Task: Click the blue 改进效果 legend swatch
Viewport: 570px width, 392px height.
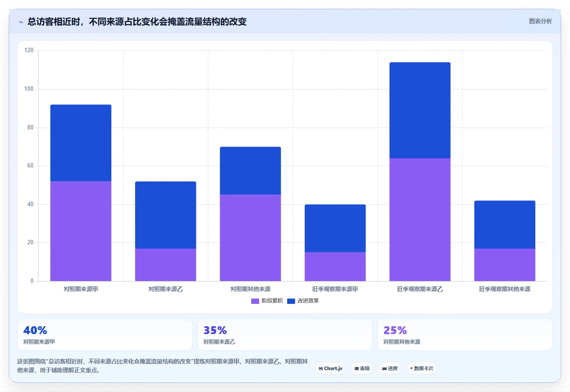Action: tap(291, 301)
